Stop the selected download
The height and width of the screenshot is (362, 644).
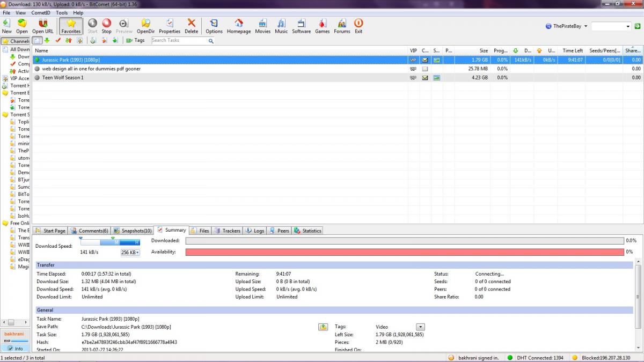tap(107, 26)
